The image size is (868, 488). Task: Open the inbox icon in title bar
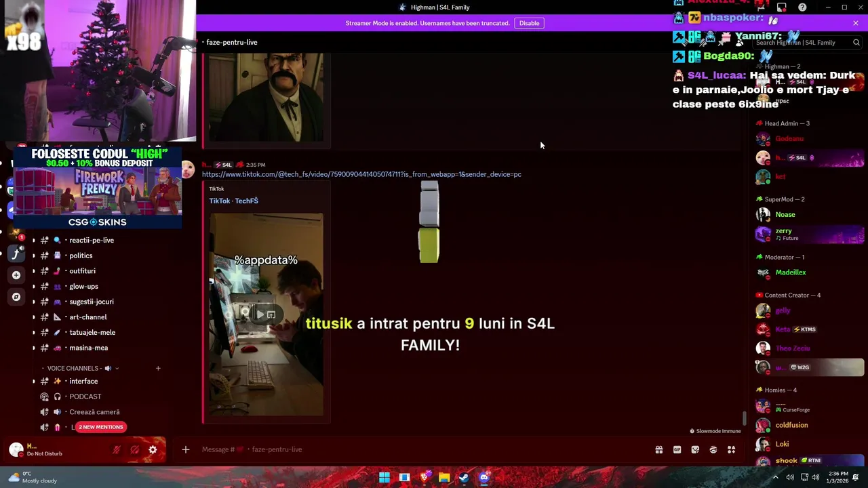(782, 7)
